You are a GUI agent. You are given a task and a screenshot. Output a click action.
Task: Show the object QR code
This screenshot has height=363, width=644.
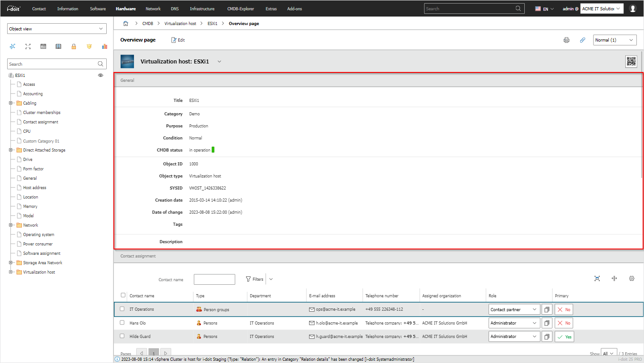click(x=631, y=62)
